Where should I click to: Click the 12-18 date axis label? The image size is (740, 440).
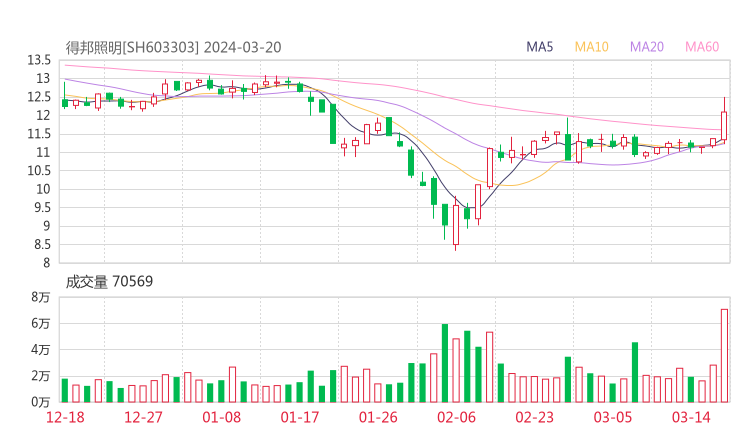coord(65,417)
